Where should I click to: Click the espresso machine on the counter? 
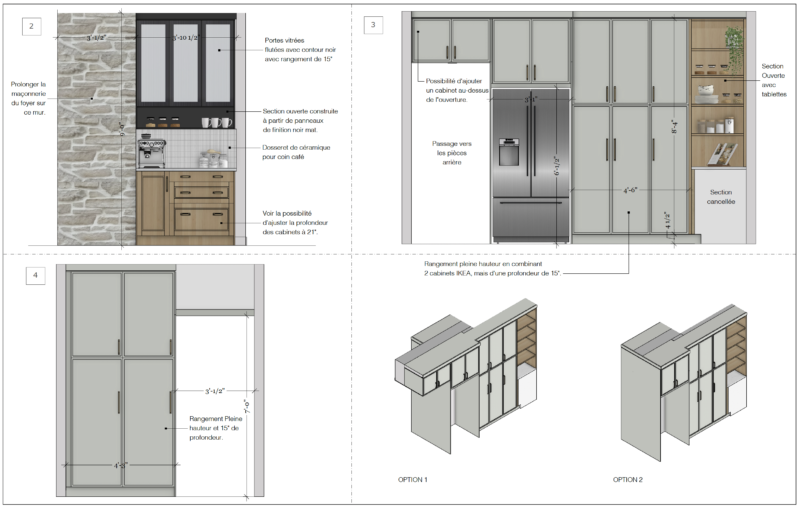coord(151,151)
